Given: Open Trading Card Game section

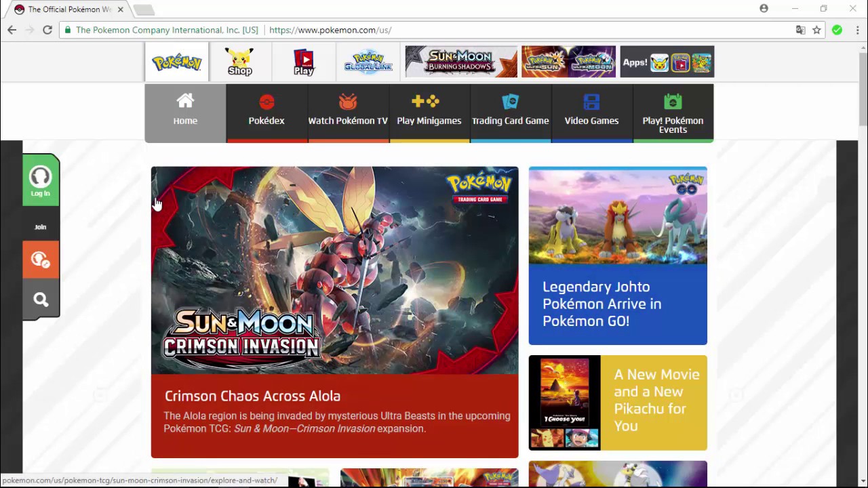Looking at the screenshot, I should coord(511,113).
